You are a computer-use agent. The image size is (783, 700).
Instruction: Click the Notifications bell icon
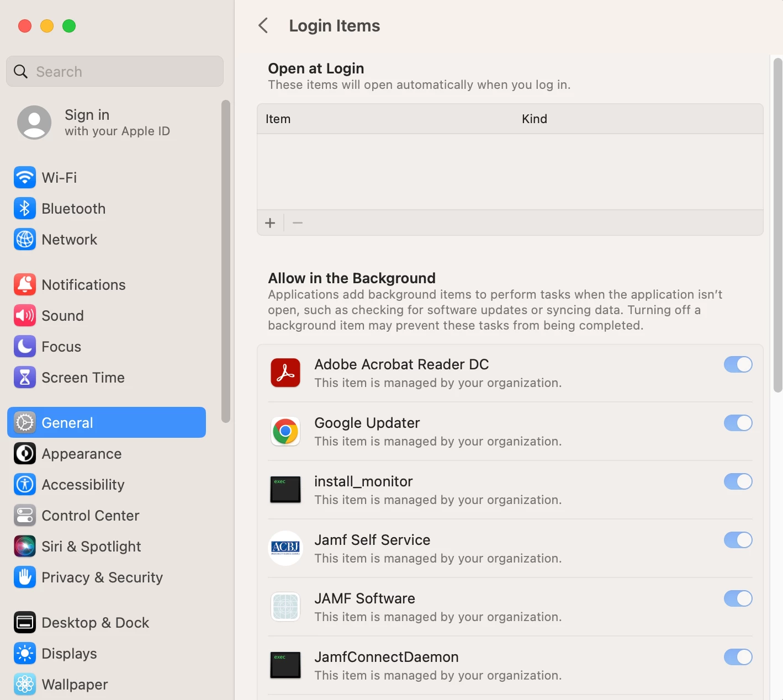point(25,285)
